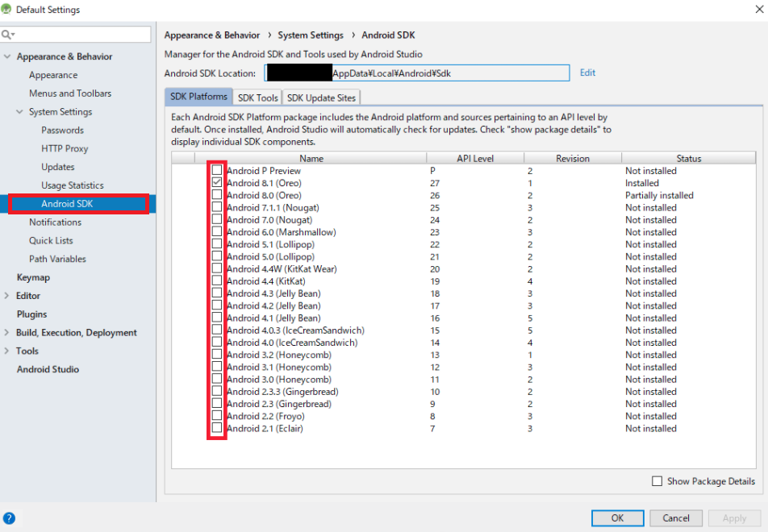The image size is (768, 532).
Task: Check the Android 4.4 (KitKat) checkbox
Action: click(217, 281)
